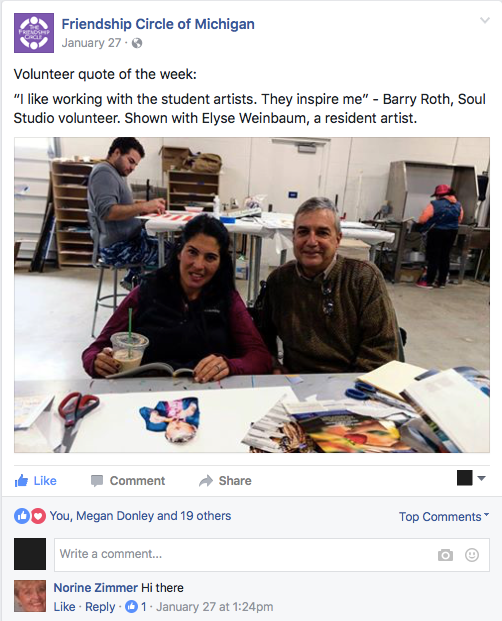
Task: Open the shared volunteer photo
Action: pyautogui.click(x=252, y=295)
